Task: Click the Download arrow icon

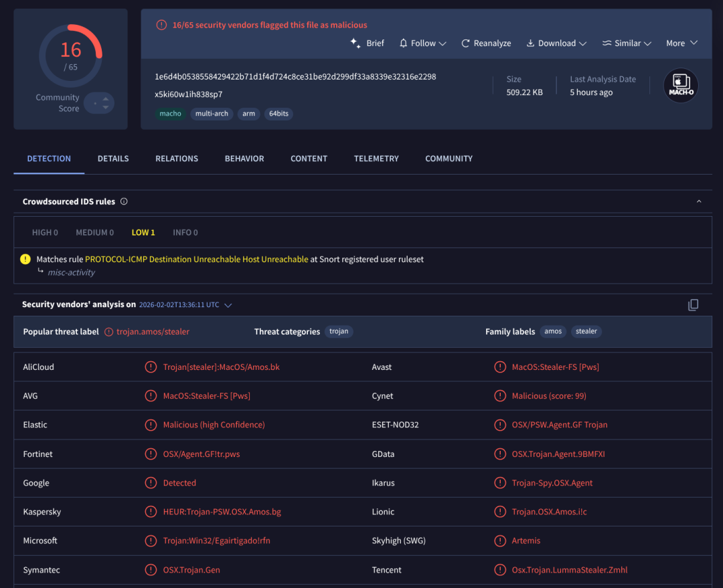Action: click(x=530, y=43)
